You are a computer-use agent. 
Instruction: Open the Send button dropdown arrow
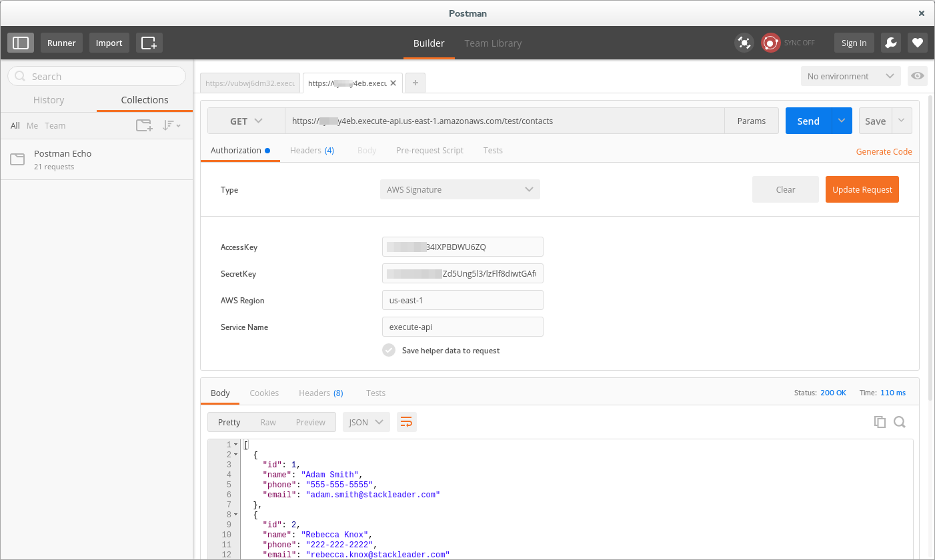point(842,121)
